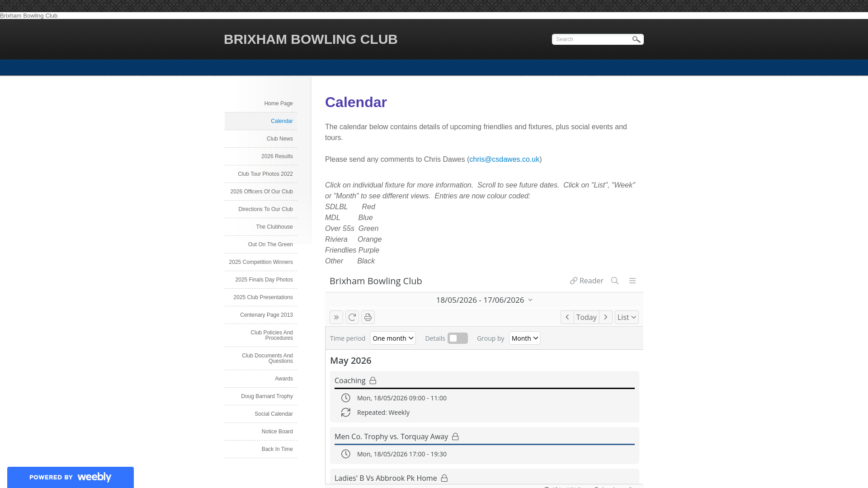This screenshot has width=868, height=488.
Task: Click the repeat icon for weekly Coaching
Action: click(x=346, y=413)
